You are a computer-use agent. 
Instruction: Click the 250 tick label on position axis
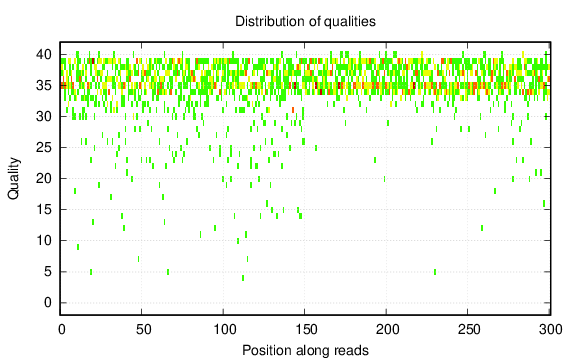tap(469, 329)
